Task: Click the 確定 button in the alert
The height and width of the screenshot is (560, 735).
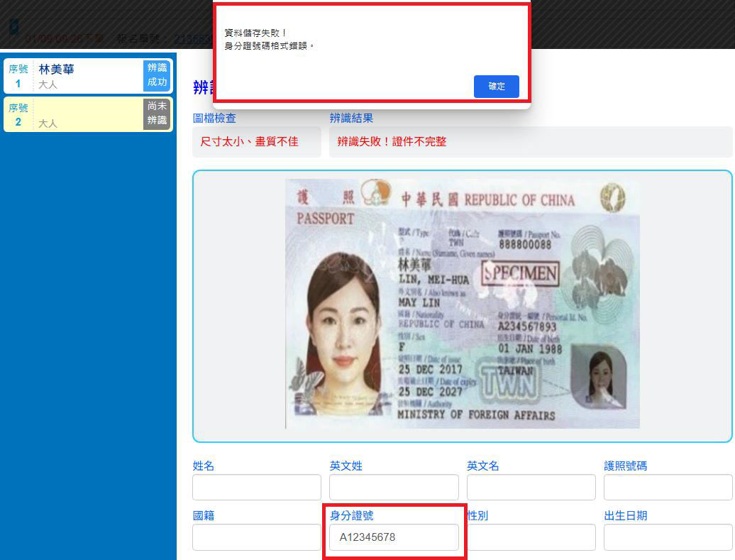Action: click(x=496, y=87)
